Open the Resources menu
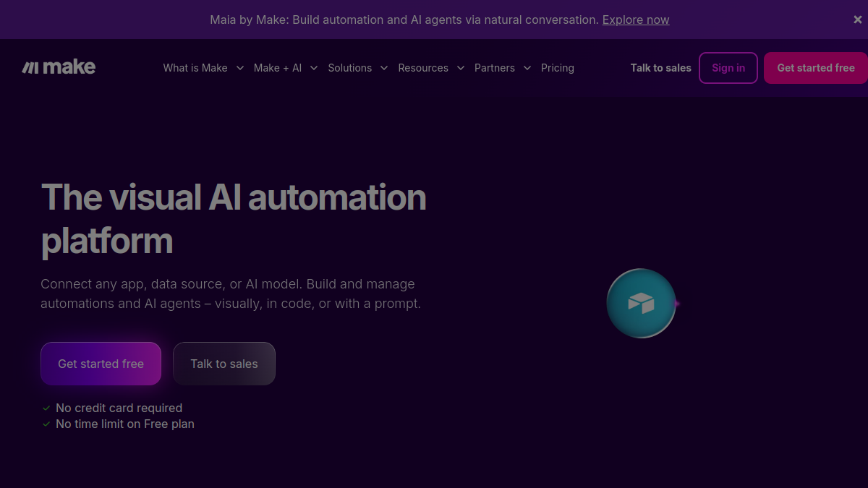Viewport: 868px width, 488px height. pyautogui.click(x=423, y=68)
